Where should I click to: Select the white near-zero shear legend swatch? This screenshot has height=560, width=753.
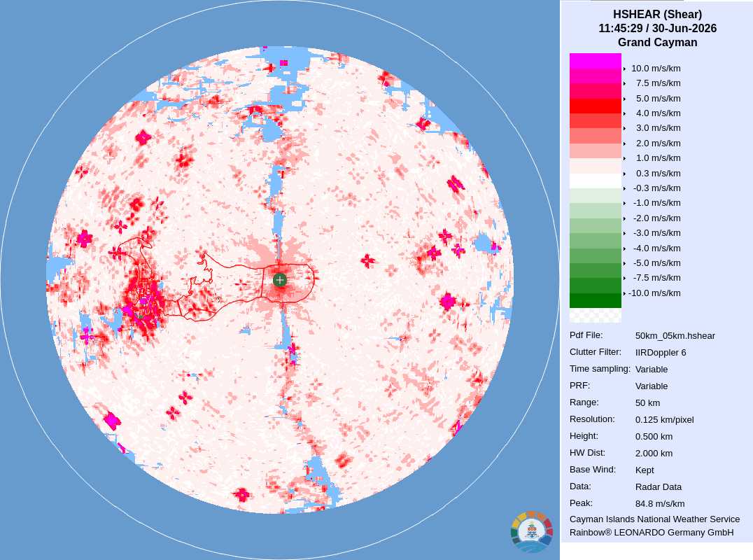596,181
